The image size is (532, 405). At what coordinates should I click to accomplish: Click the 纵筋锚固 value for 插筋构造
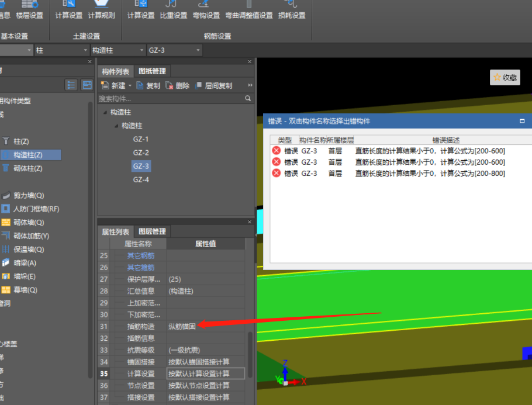tap(182, 326)
